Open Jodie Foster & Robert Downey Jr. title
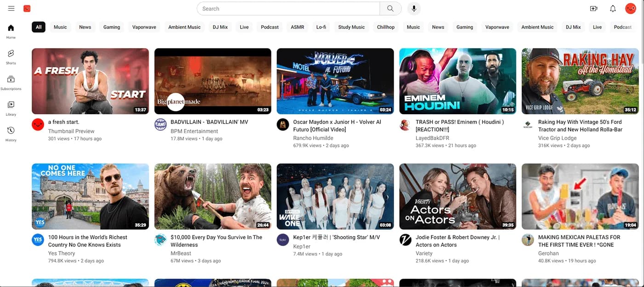This screenshot has width=644, height=287. (x=458, y=241)
